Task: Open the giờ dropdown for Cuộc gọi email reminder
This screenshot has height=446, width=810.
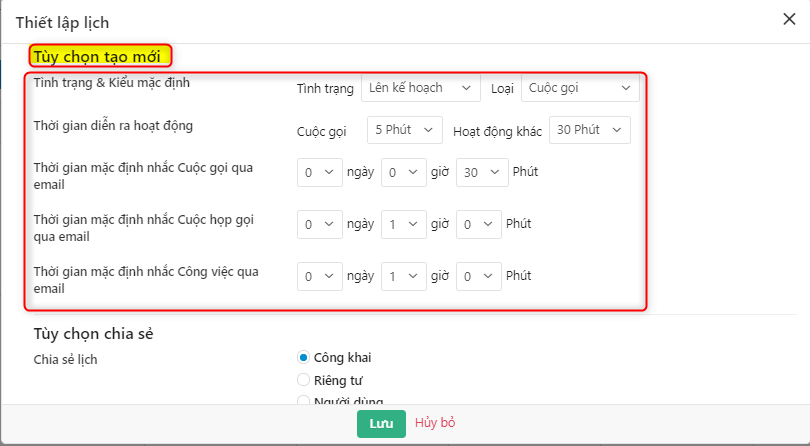Action: point(404,172)
